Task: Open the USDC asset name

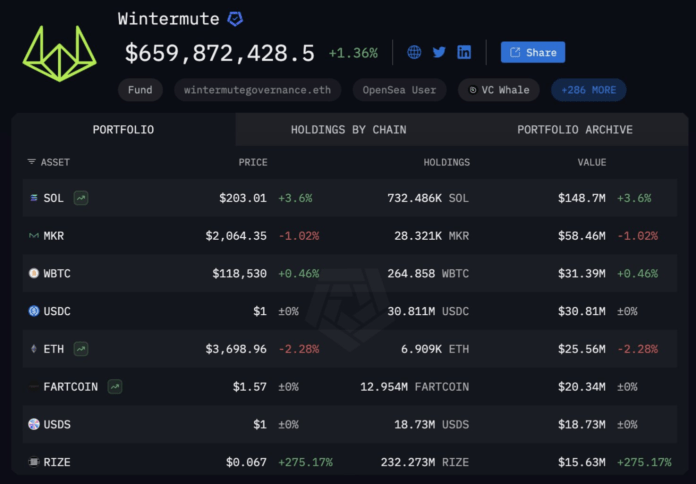Action: pos(57,311)
